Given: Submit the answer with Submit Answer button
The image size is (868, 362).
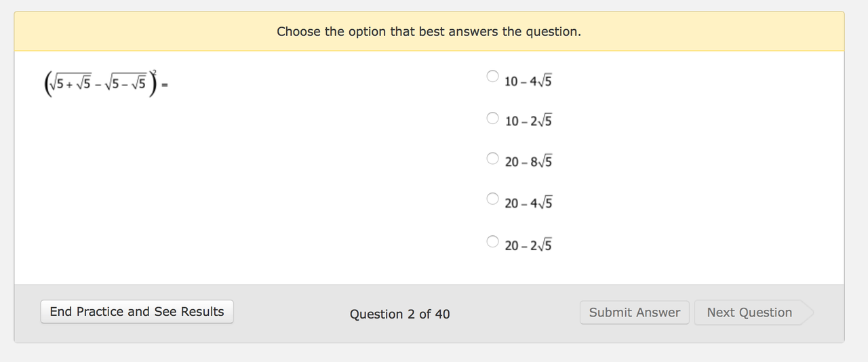Looking at the screenshot, I should [635, 313].
